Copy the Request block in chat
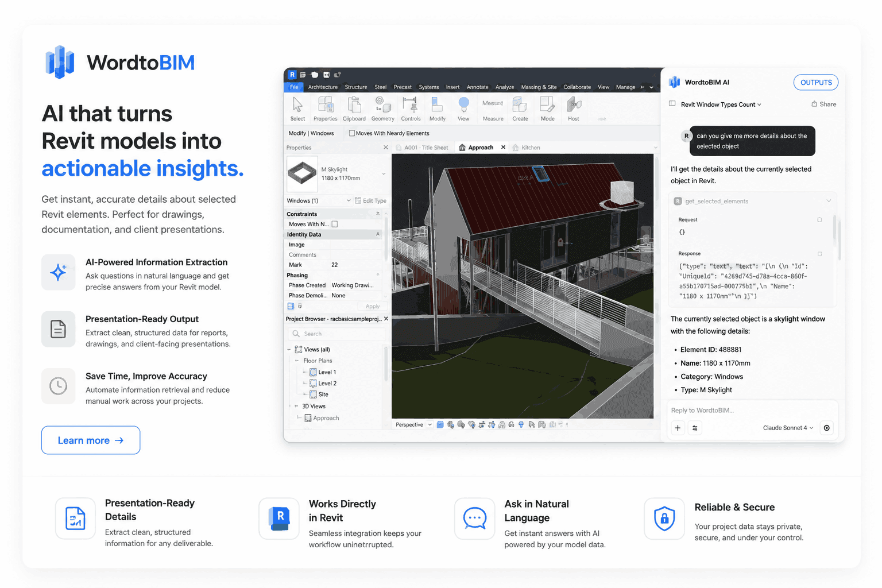Viewport: 882px width, 588px height. click(x=819, y=219)
